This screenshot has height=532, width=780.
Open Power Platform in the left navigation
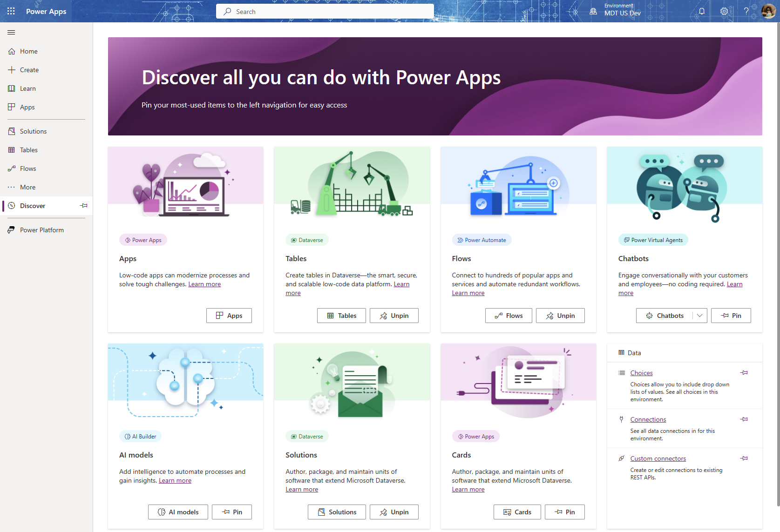[x=47, y=230]
